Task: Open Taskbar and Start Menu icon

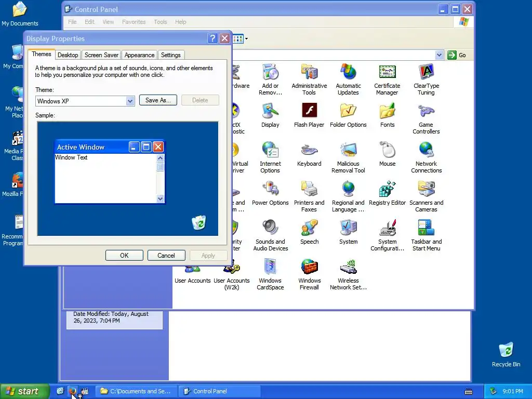Action: pyautogui.click(x=426, y=235)
